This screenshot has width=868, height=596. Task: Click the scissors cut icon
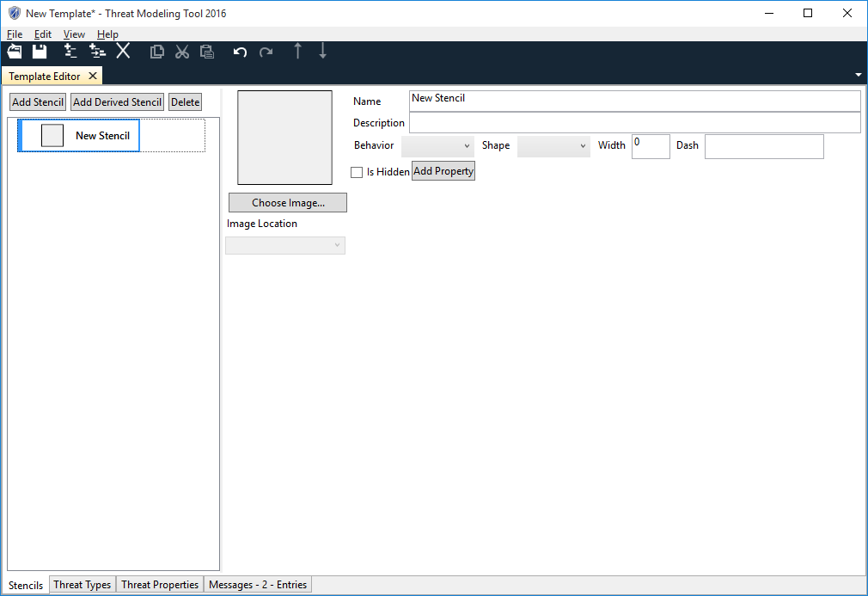[181, 52]
